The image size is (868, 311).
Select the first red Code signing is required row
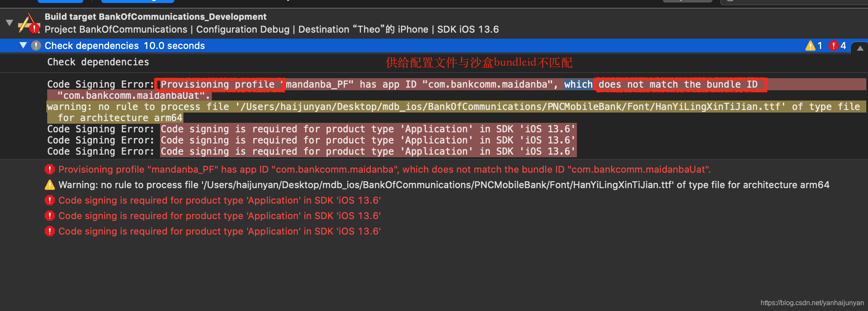[220, 200]
